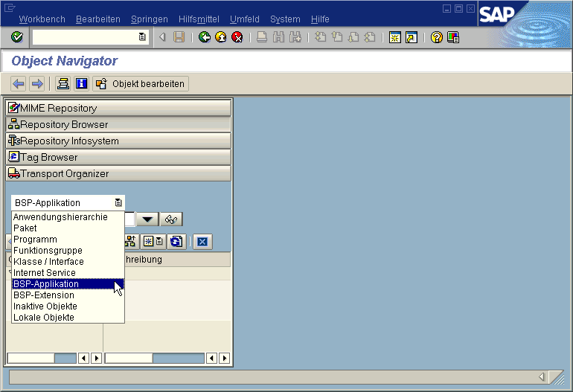Click the hierarchy tree icon in navigation toolbar

[130, 242]
